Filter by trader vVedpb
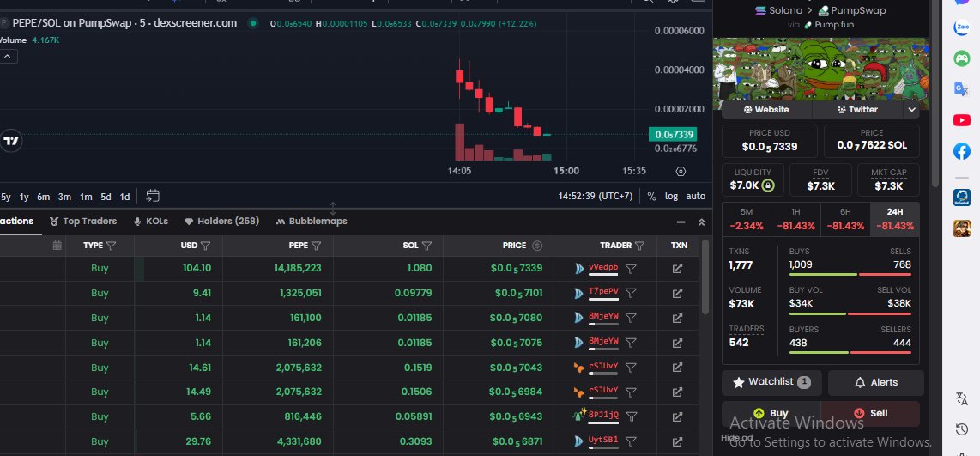 (x=632, y=268)
